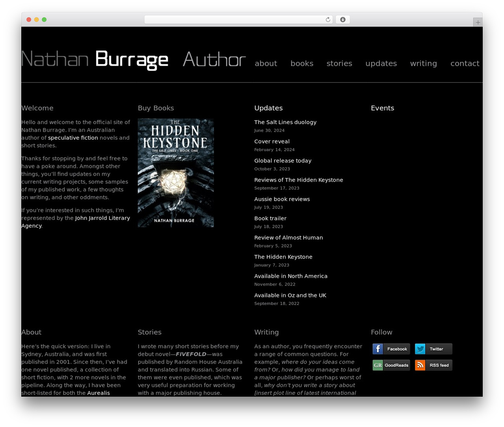
Task: Open the Cover reveal update
Action: tap(272, 141)
